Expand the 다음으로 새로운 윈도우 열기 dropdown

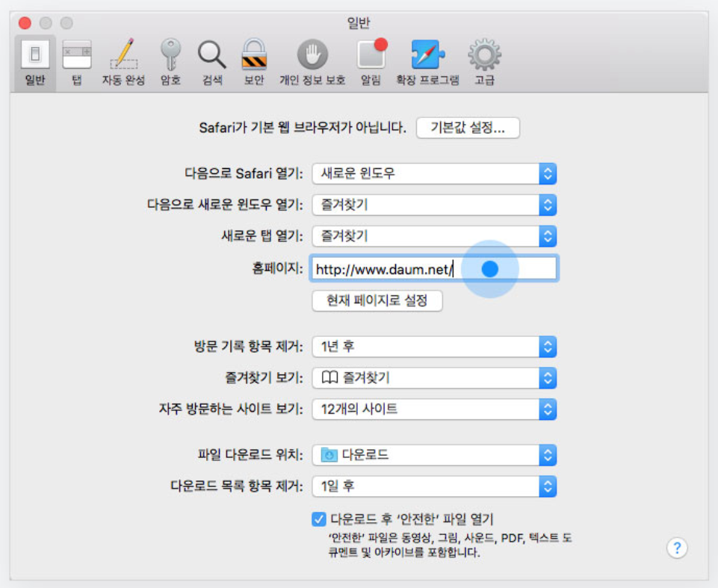pyautogui.click(x=434, y=205)
